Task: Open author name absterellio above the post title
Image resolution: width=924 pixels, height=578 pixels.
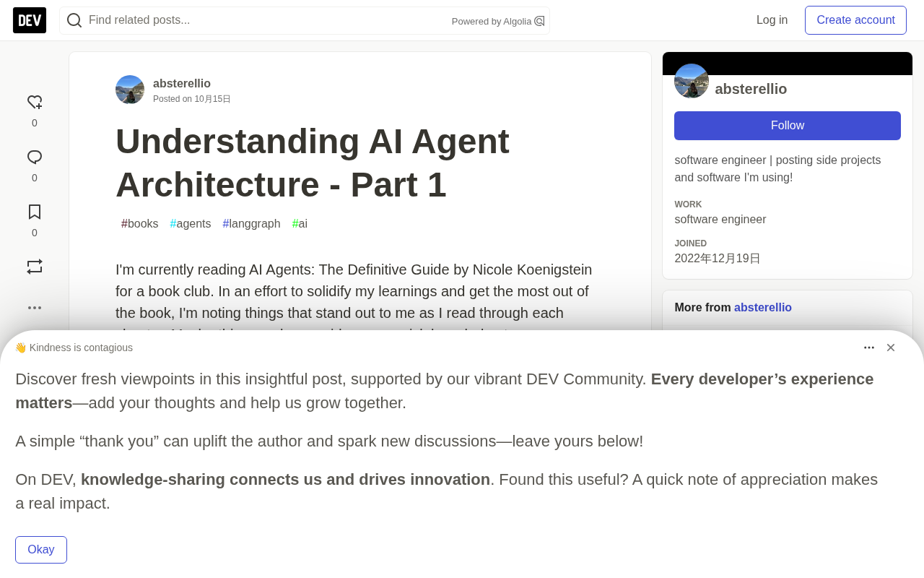Action: coord(182,83)
